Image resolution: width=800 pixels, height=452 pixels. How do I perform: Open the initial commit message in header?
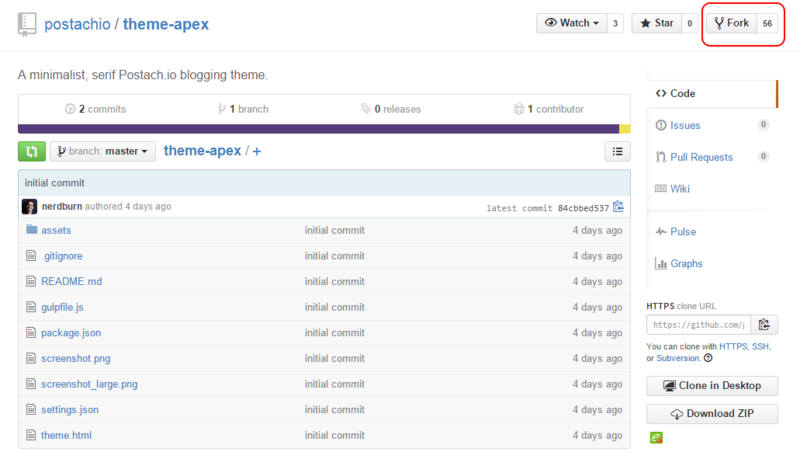point(55,183)
